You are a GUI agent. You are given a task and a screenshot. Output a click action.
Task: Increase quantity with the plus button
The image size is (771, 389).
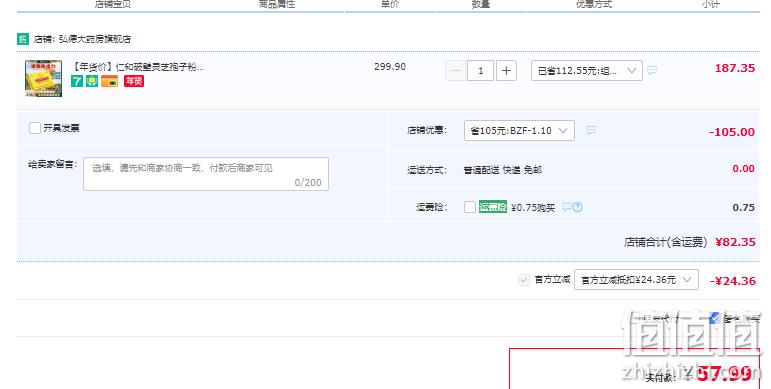click(506, 71)
